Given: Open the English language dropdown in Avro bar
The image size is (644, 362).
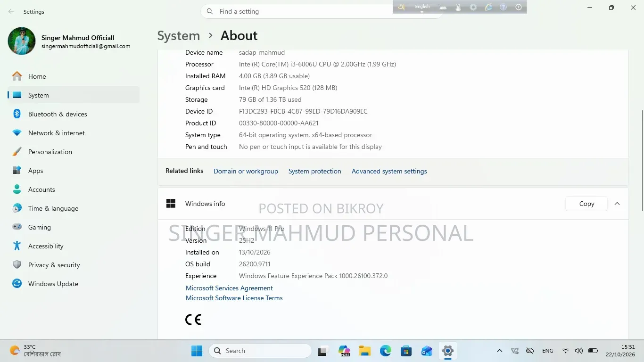Looking at the screenshot, I should (x=422, y=8).
